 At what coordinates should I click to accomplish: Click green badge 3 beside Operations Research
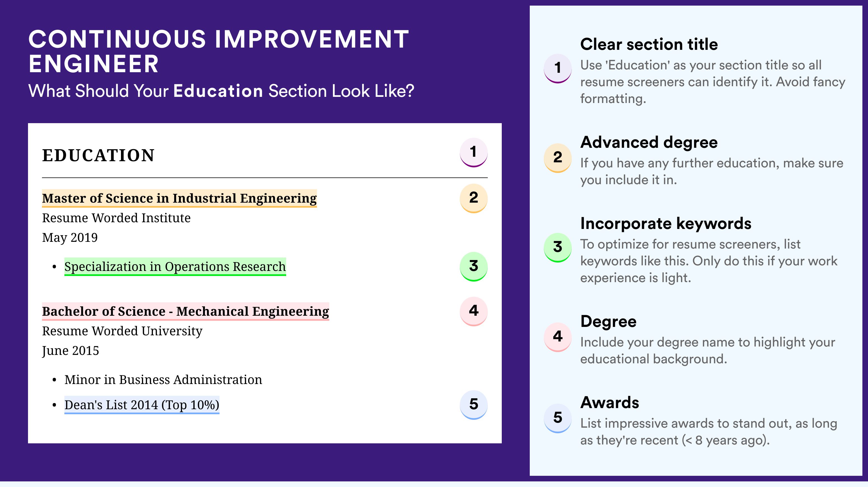pos(473,266)
